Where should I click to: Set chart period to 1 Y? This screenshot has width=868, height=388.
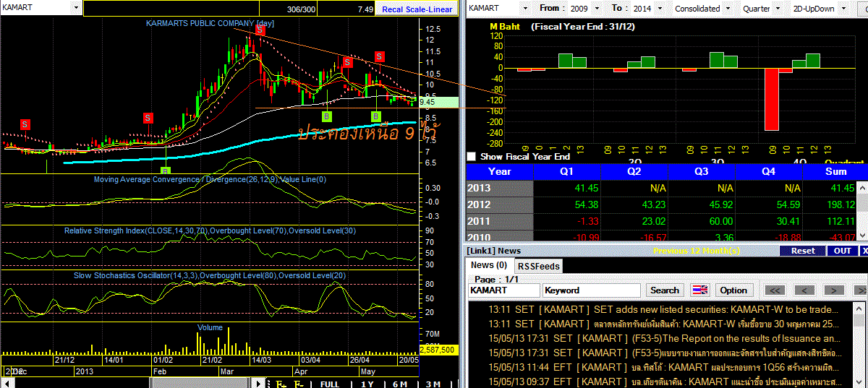click(367, 384)
